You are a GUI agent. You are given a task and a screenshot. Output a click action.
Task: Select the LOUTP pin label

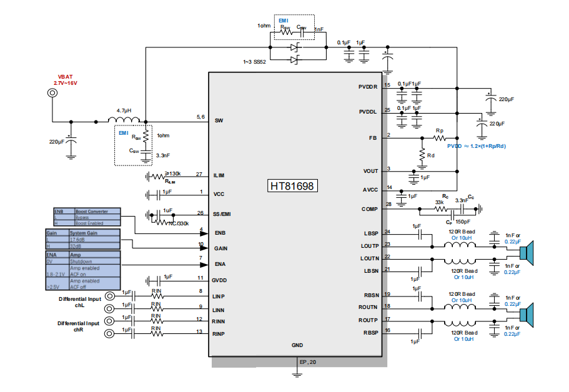(x=370, y=246)
